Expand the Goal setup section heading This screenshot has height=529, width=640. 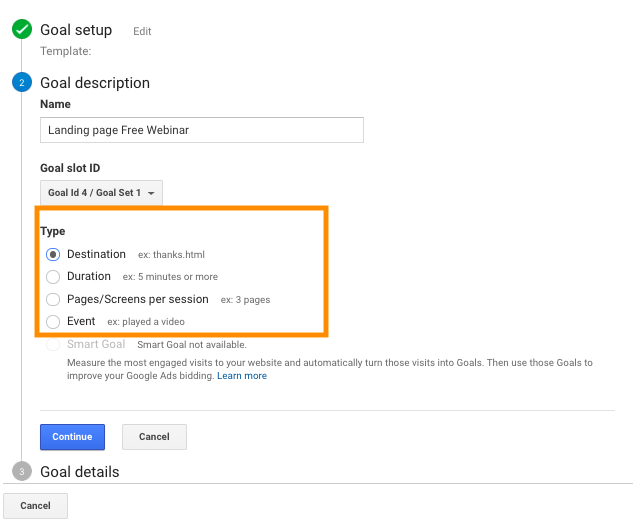[x=76, y=30]
